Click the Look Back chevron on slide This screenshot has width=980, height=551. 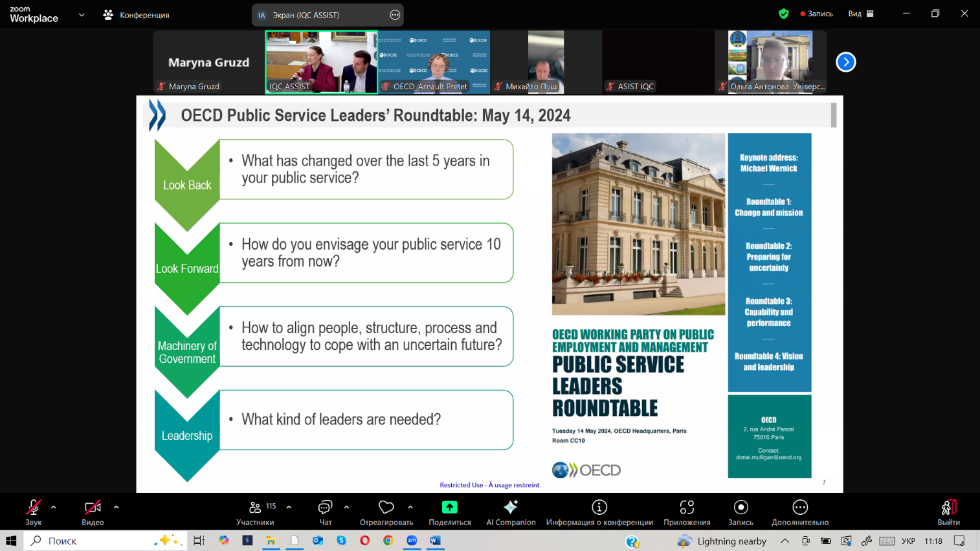click(187, 185)
